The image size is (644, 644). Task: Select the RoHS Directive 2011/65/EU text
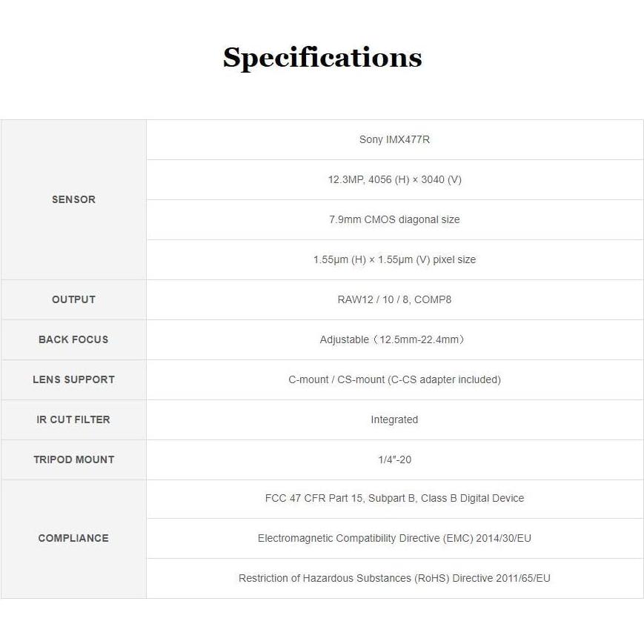click(x=394, y=578)
